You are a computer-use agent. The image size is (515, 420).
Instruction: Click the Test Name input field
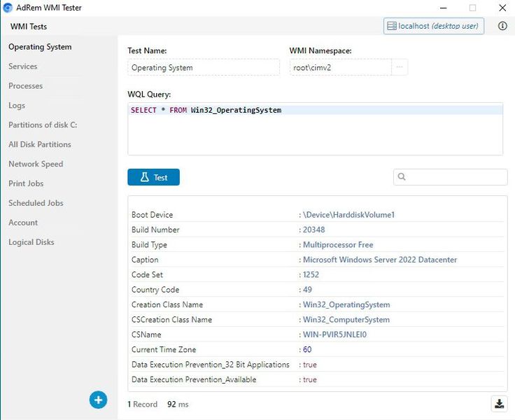[204, 67]
